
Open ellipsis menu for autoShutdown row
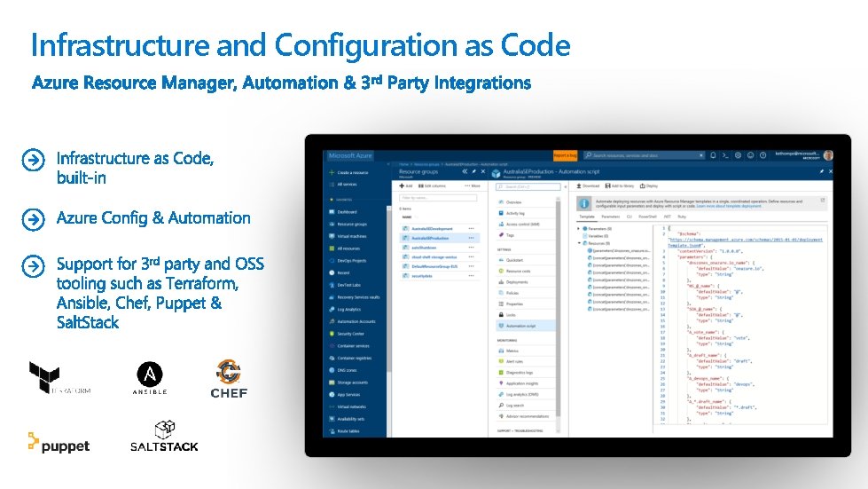coord(471,248)
